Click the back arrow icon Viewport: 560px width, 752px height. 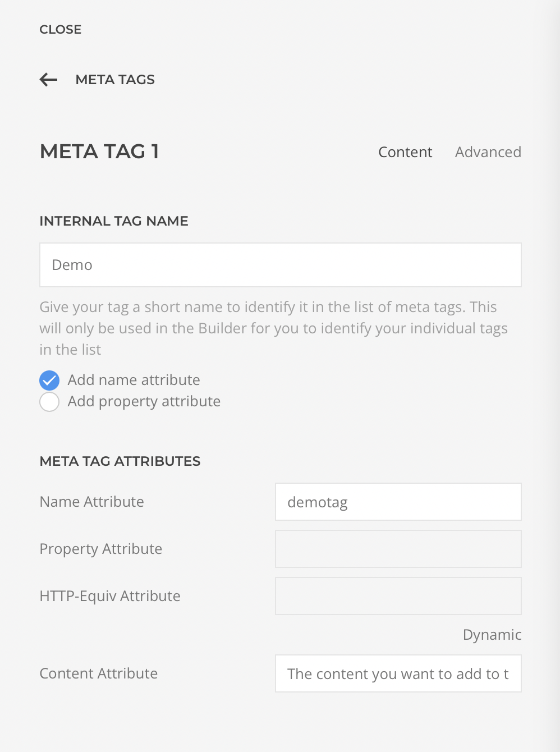[49, 80]
